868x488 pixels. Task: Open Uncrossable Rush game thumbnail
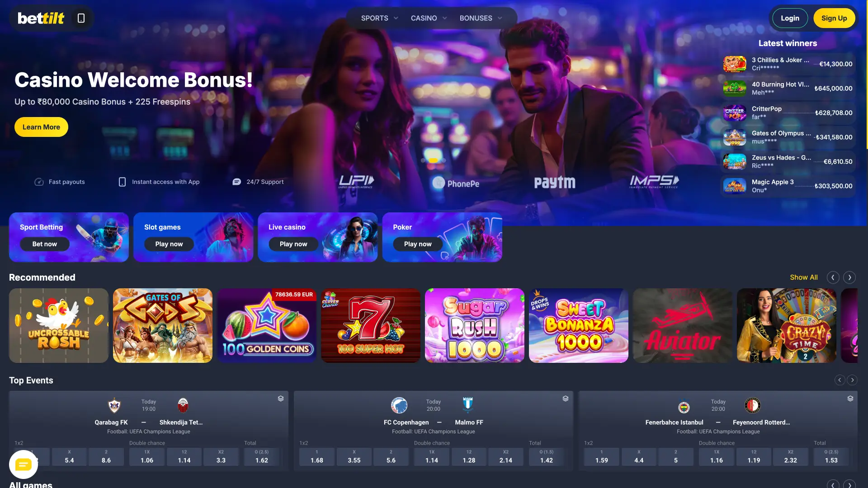[x=59, y=325]
